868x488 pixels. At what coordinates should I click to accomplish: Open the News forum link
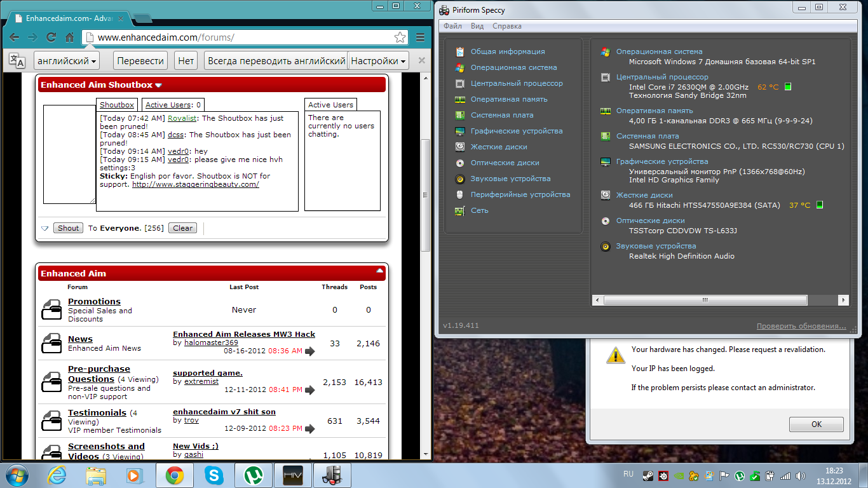pyautogui.click(x=80, y=339)
